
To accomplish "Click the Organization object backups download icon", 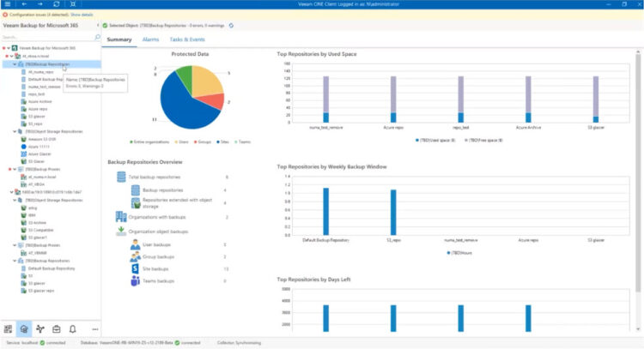I will pos(121,232).
